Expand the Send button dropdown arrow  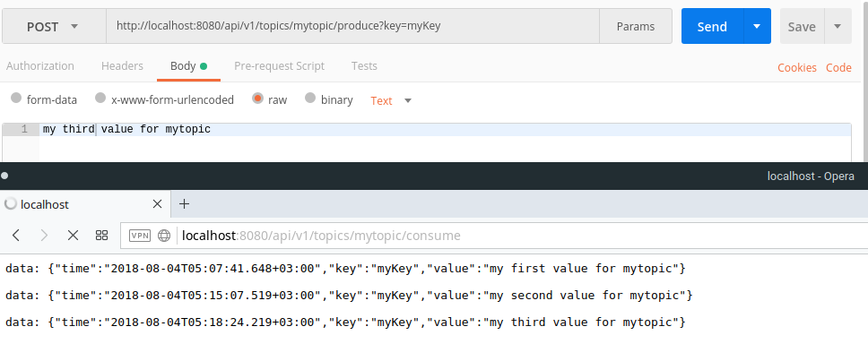(757, 27)
